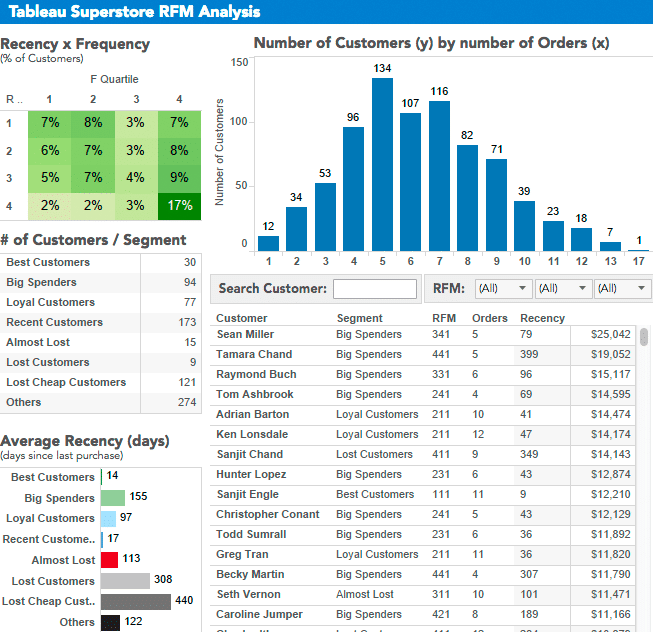Select customer Christopher Conant
653x632 pixels.
coord(267,514)
